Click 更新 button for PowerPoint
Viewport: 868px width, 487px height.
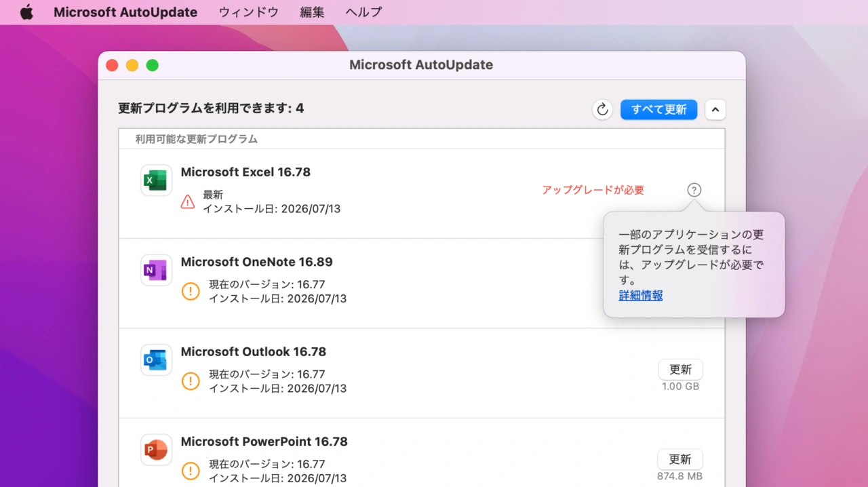[680, 459]
